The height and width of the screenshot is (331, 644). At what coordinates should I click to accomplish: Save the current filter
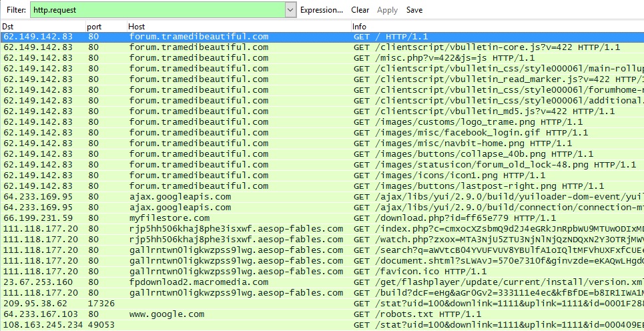(414, 10)
